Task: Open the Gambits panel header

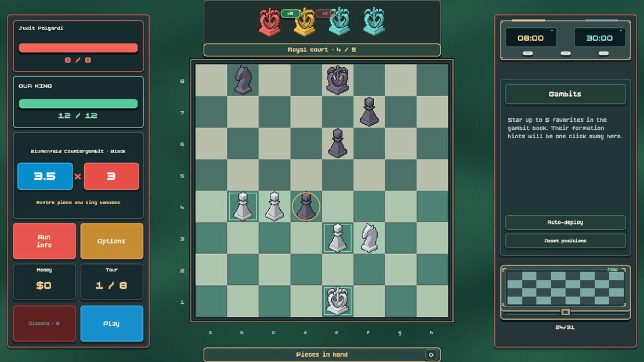Action: [x=565, y=94]
